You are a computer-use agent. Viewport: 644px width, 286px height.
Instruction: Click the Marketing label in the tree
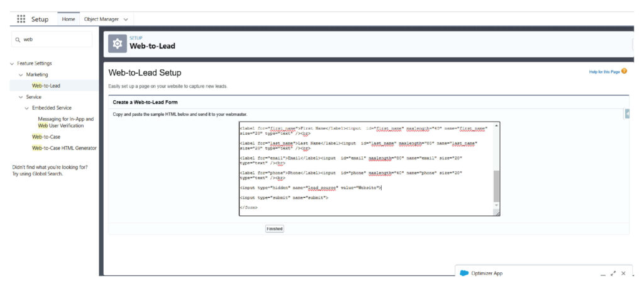pyautogui.click(x=37, y=74)
